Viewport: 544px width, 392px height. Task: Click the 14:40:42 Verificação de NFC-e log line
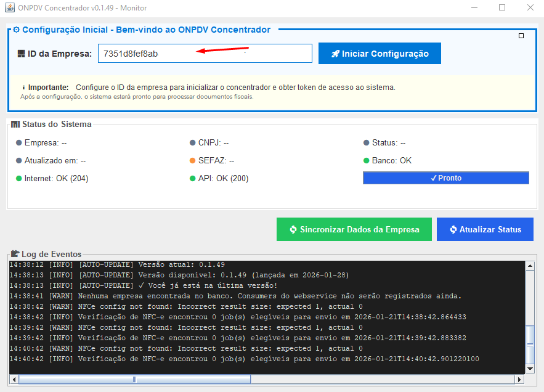244,359
